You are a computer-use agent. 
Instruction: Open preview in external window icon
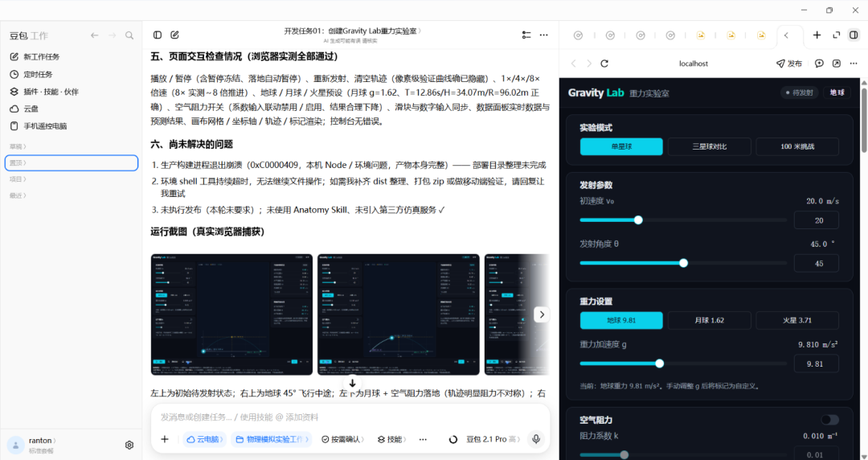click(x=837, y=64)
